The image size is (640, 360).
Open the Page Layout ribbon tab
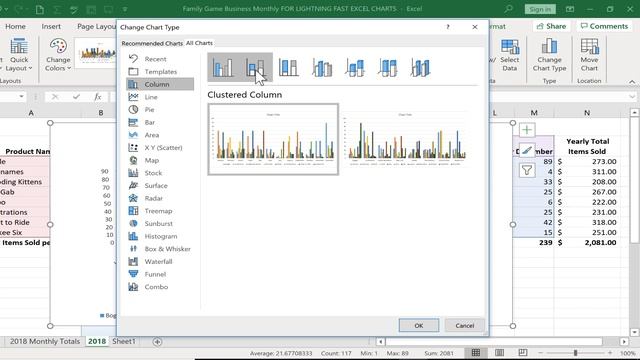(97, 26)
